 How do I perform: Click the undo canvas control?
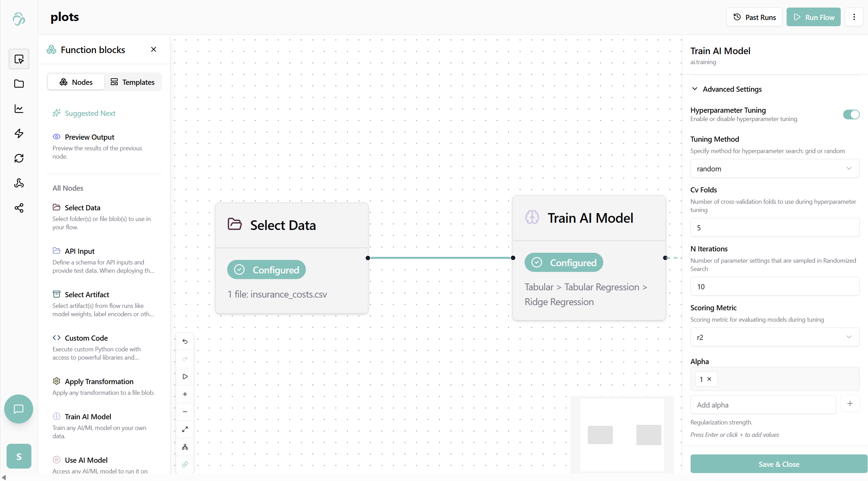(185, 341)
